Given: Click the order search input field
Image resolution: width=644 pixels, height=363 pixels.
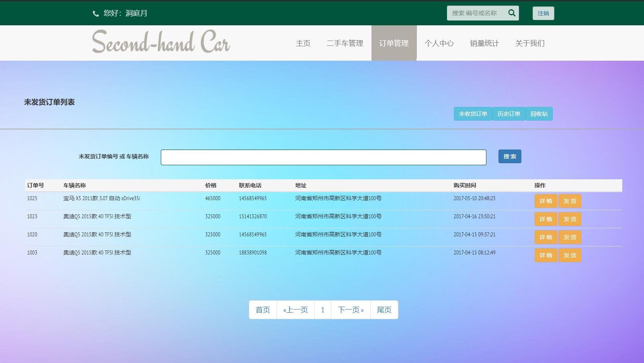Looking at the screenshot, I should [x=324, y=157].
